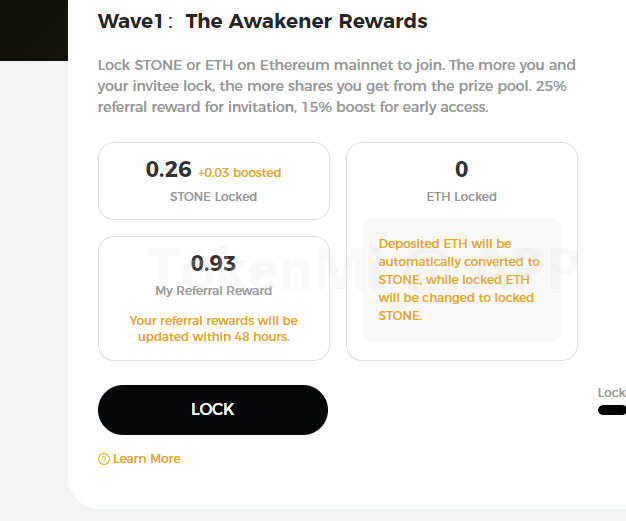Click the Deposited ETH conversion notice box
The height and width of the screenshot is (521, 626).
(x=461, y=280)
